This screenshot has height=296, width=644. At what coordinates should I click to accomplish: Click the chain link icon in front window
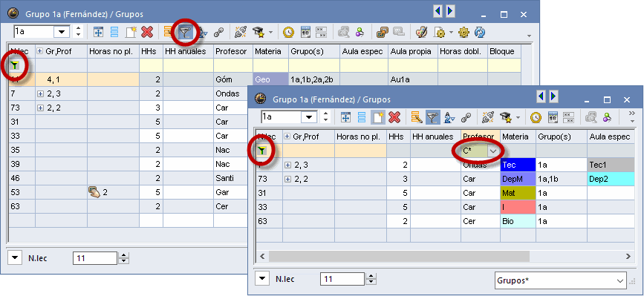pyautogui.click(x=466, y=118)
